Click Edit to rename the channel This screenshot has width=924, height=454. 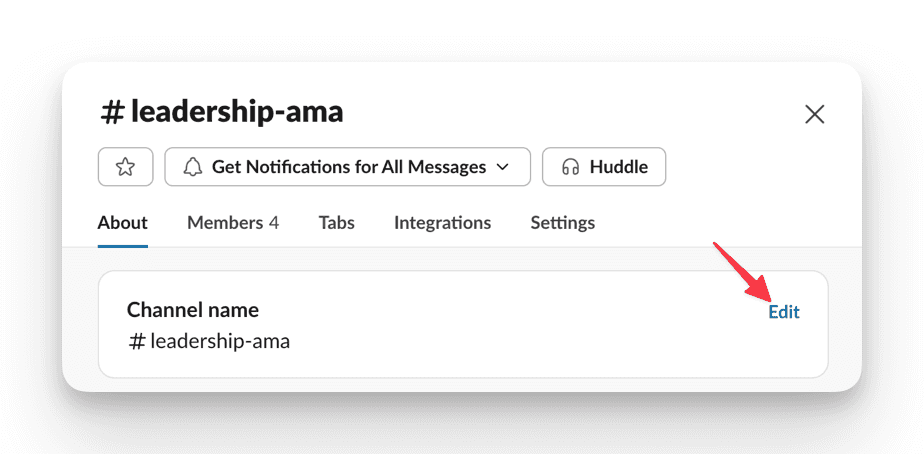[784, 312]
